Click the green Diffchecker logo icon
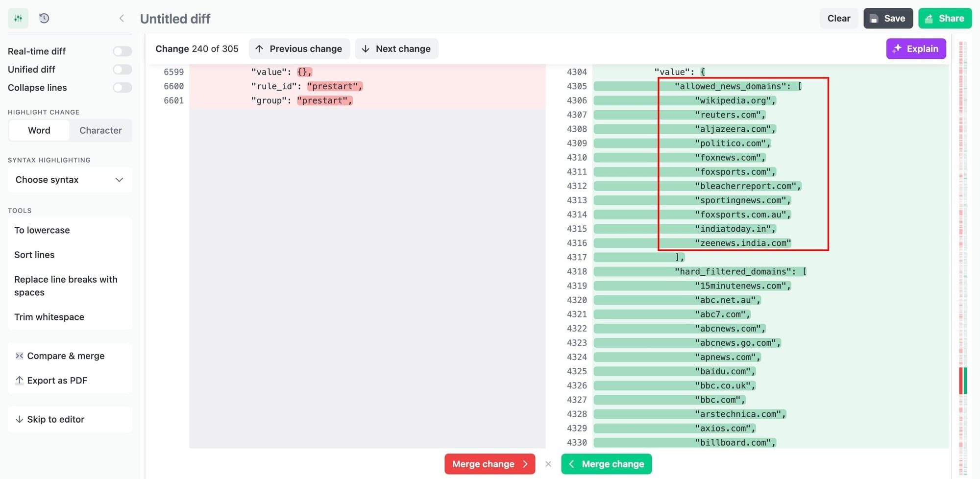This screenshot has height=479, width=980. pyautogui.click(x=19, y=18)
